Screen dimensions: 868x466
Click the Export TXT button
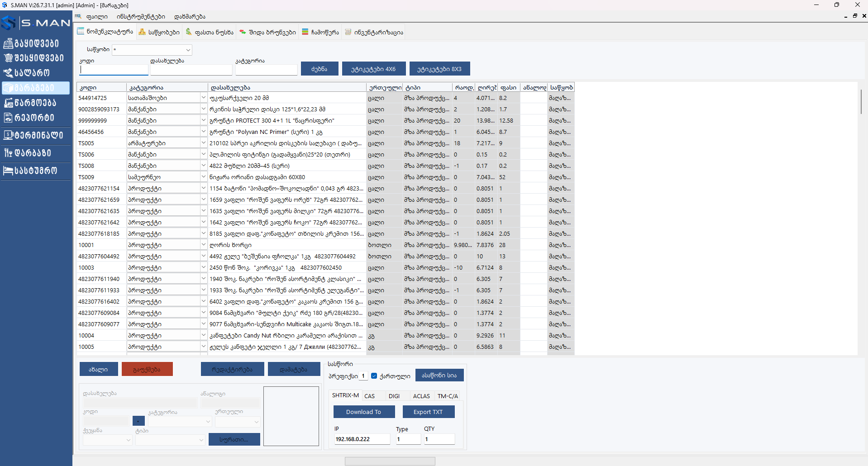[428, 412]
